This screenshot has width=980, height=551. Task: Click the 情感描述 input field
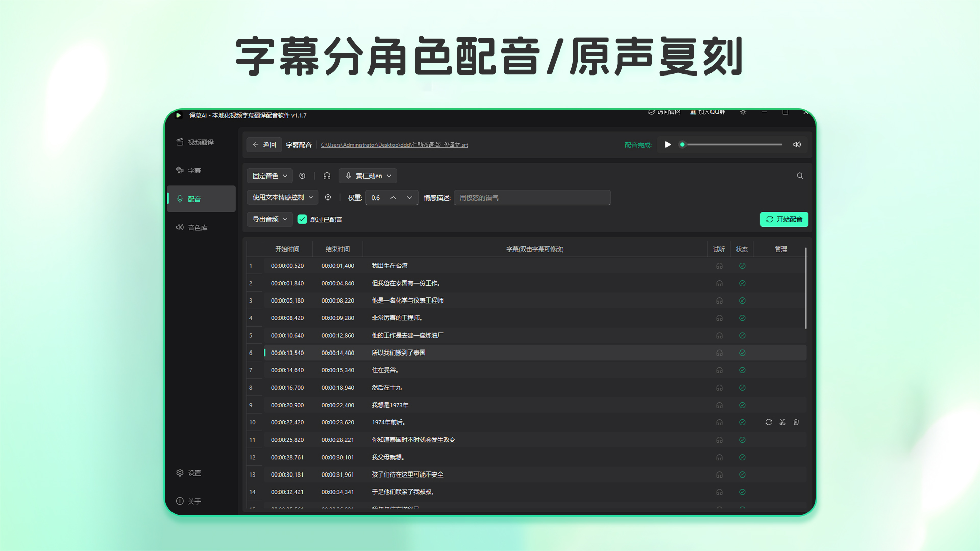click(532, 198)
